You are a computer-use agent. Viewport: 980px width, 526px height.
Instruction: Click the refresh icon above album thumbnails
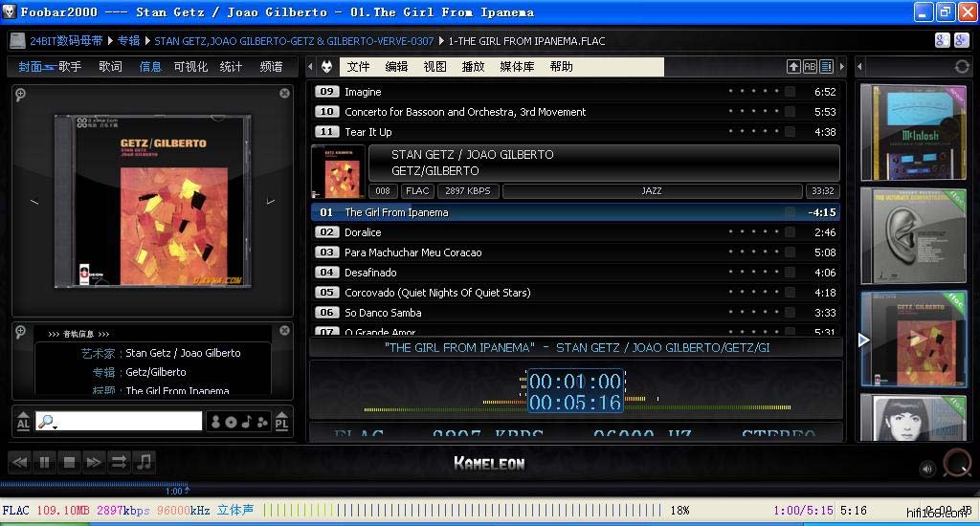[962, 67]
